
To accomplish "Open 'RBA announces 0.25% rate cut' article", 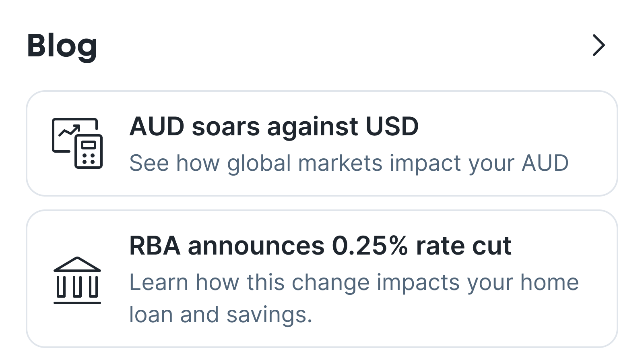I will pyautogui.click(x=320, y=246).
